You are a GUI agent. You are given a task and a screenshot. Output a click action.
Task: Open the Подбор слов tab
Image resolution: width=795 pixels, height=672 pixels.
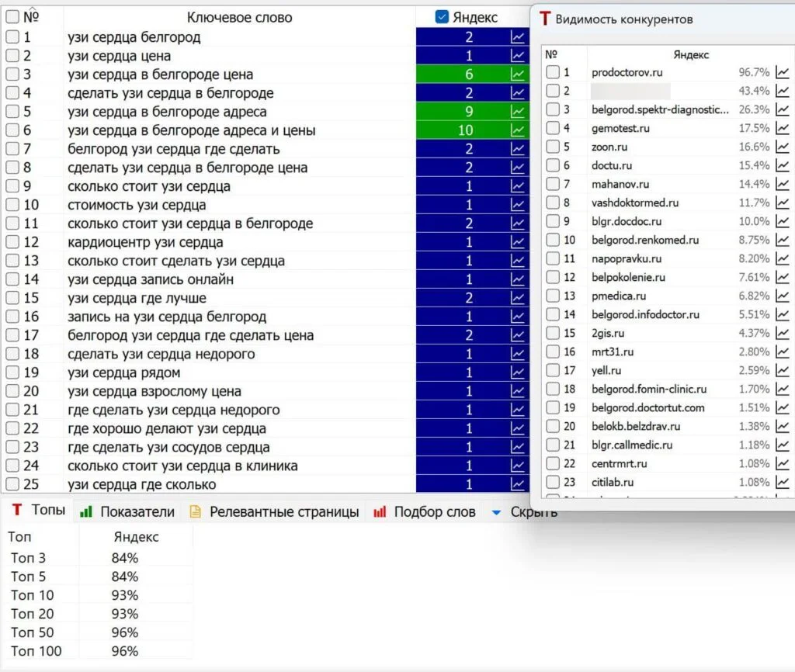[x=425, y=512]
